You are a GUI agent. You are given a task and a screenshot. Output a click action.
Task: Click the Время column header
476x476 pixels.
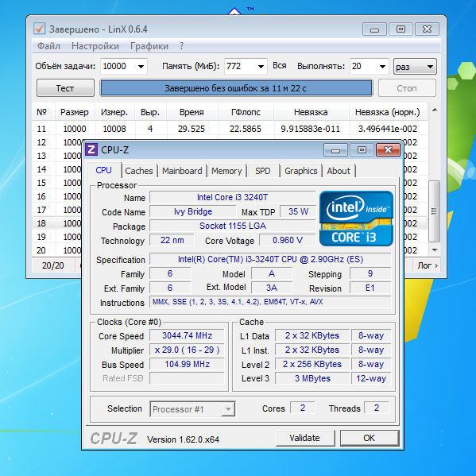pyautogui.click(x=192, y=112)
